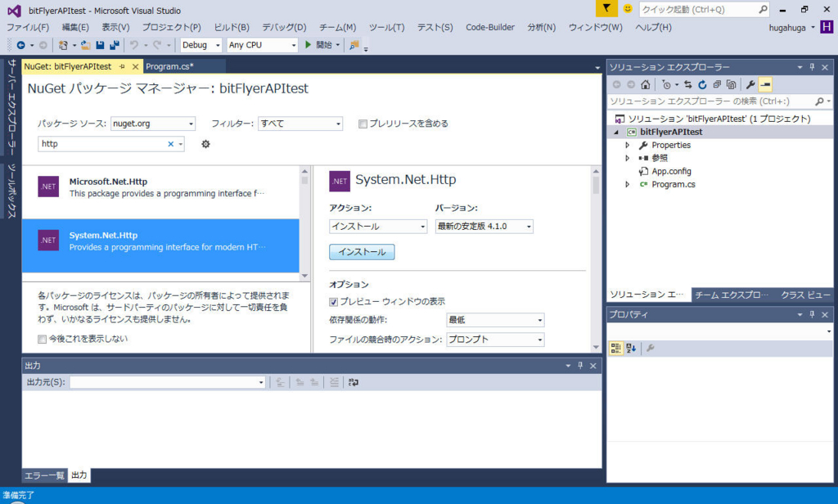Expand the Properties node in Solution Explorer

(x=628, y=145)
